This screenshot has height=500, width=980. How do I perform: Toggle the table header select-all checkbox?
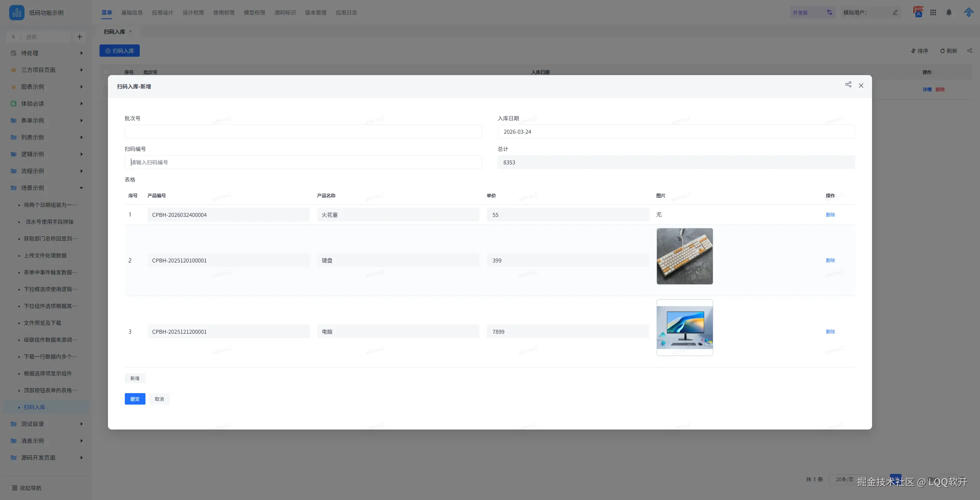click(x=106, y=72)
